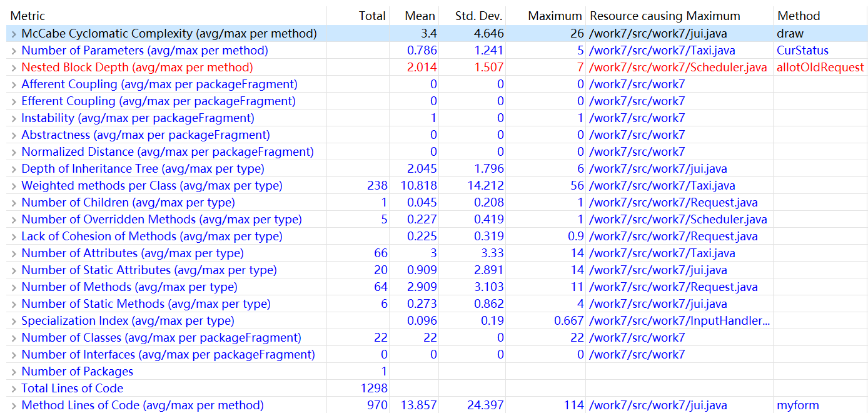
Task: Expand the Lack of Cohesion of Methods row
Action: [x=14, y=237]
